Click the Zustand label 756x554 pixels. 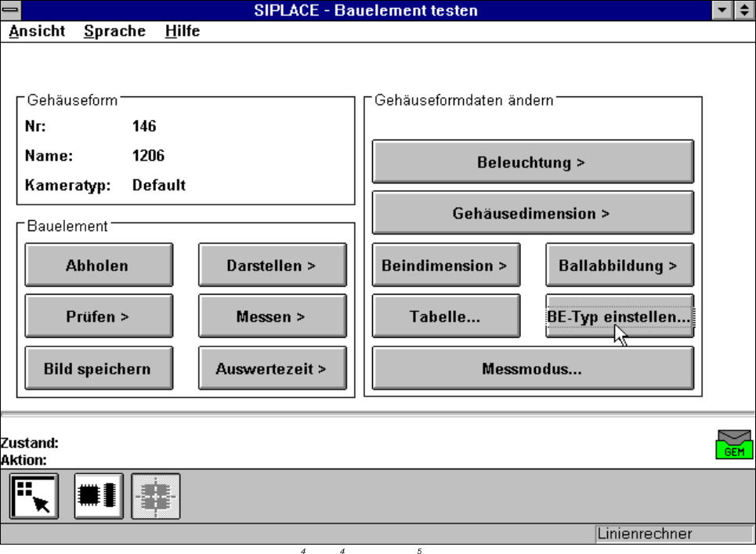30,443
